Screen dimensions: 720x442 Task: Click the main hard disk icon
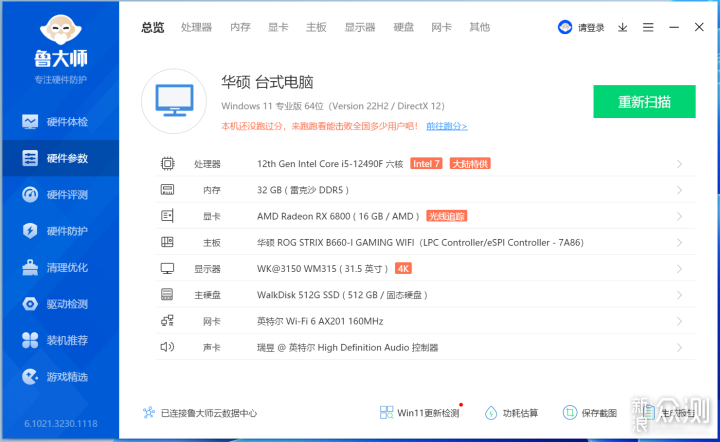point(167,294)
